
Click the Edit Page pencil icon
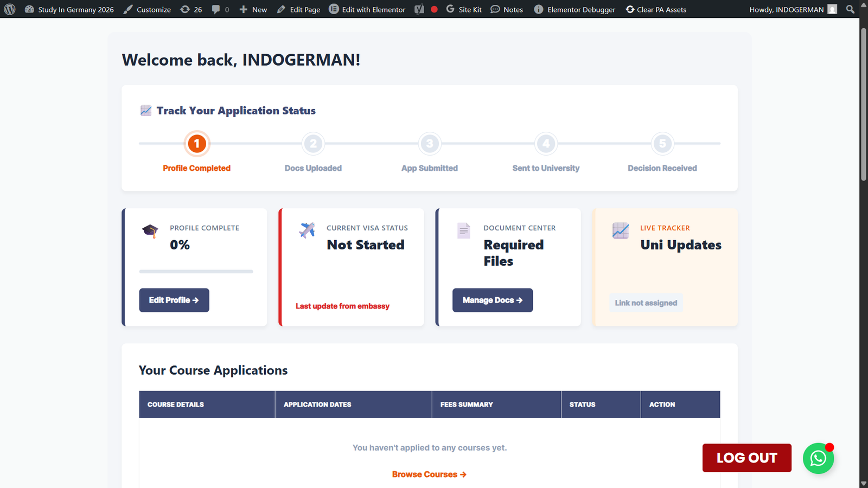pyautogui.click(x=282, y=9)
